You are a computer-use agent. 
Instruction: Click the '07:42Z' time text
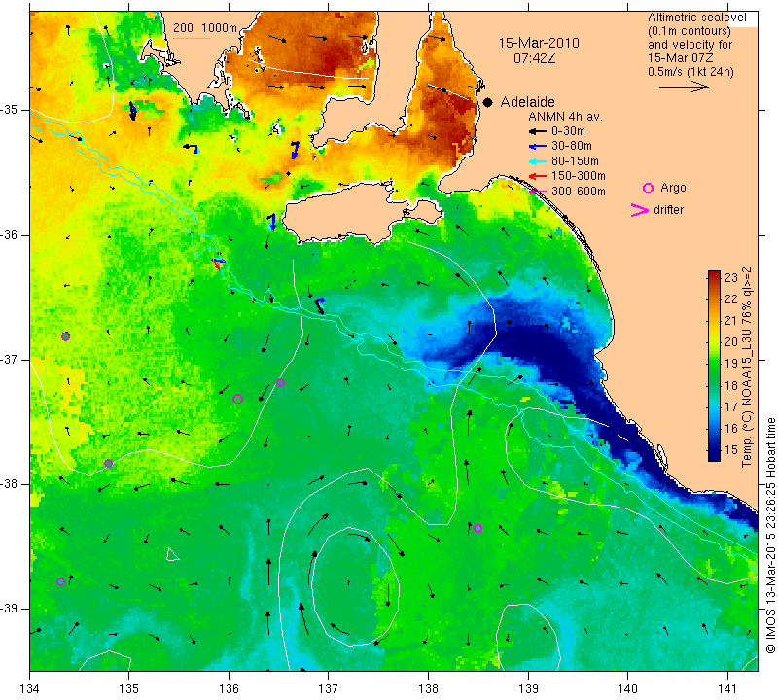point(535,58)
